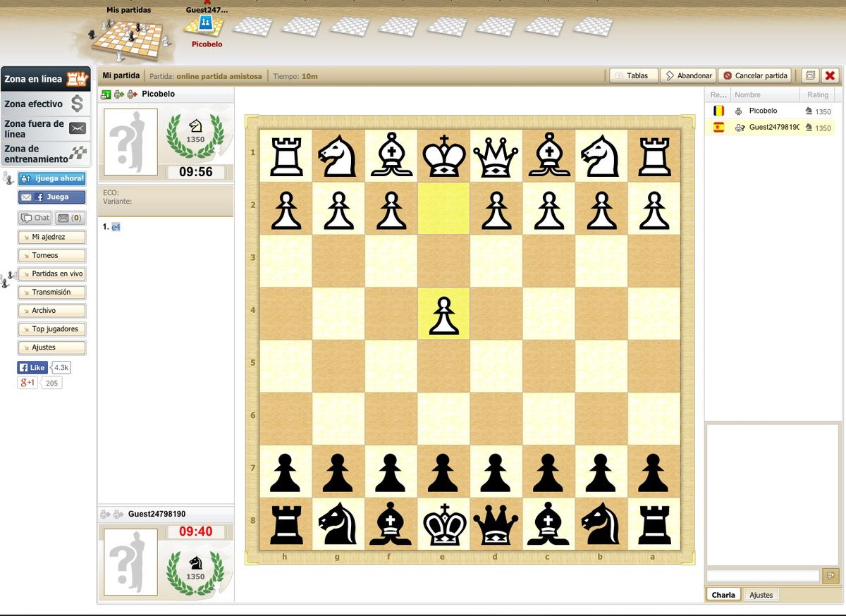Image resolution: width=846 pixels, height=616 pixels.
Task: Offer a draw with the Tablas button
Action: 634,75
